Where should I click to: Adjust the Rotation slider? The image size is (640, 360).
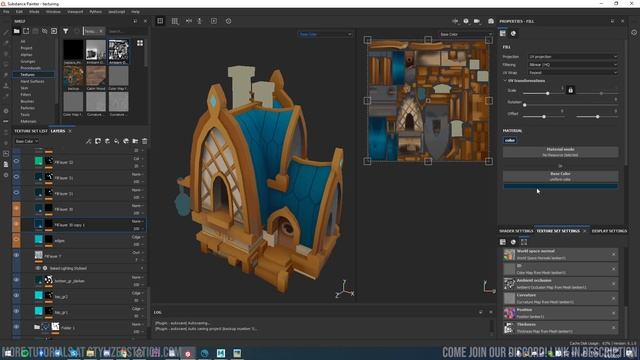click(570, 105)
